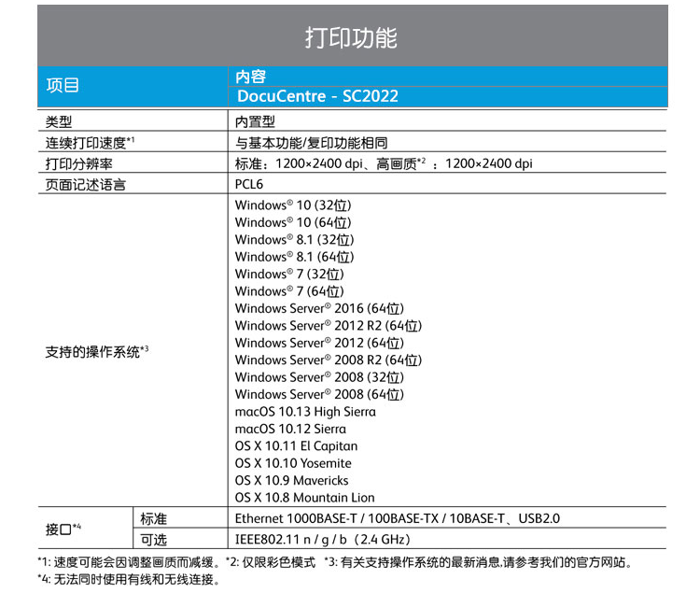Click the 接口 row label
The width and height of the screenshot is (700, 607).
point(63,529)
